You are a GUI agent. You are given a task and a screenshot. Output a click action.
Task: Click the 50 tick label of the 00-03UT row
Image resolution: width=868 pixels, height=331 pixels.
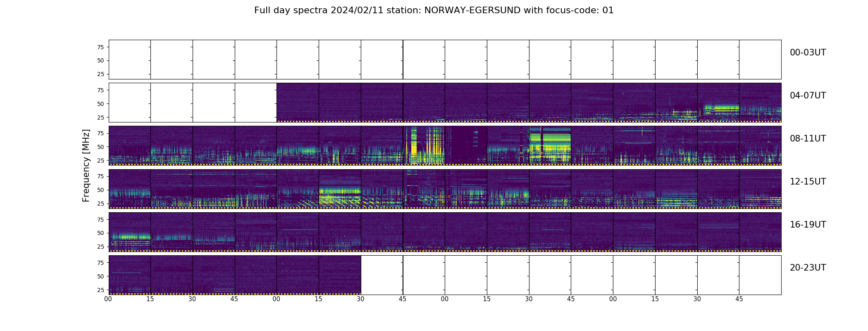coord(100,60)
